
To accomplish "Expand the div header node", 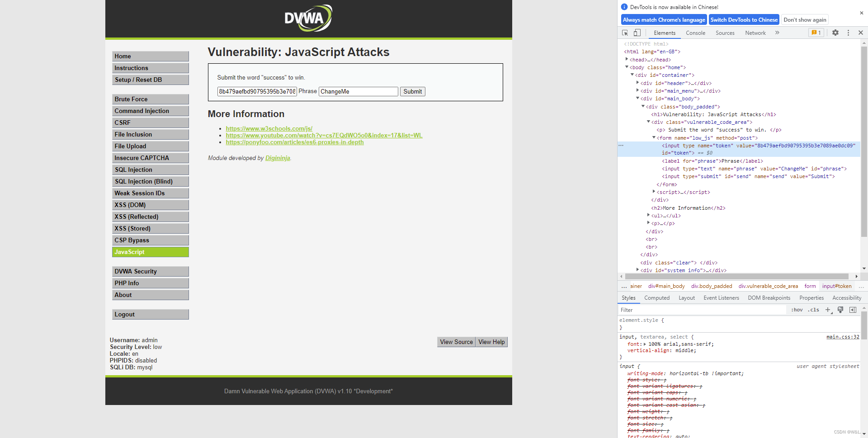I will 637,83.
